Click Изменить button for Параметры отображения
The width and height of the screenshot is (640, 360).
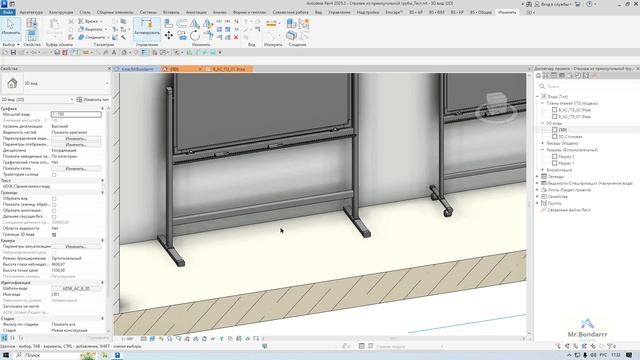tap(76, 144)
